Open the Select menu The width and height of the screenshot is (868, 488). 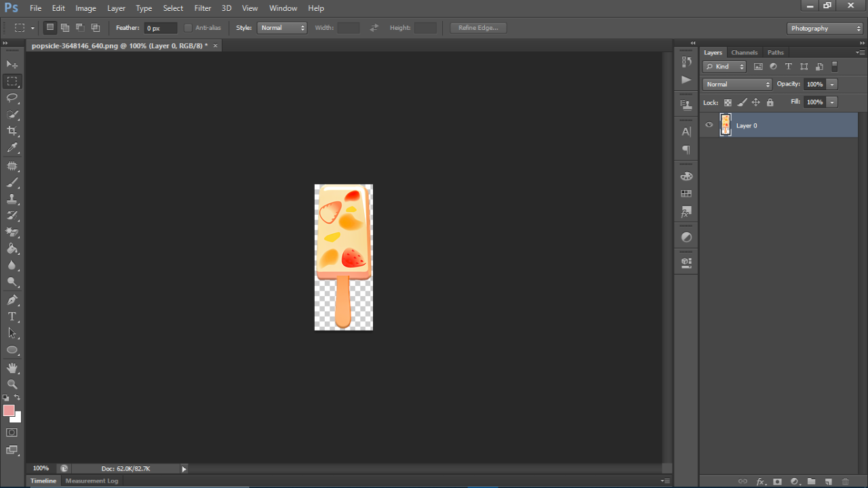173,8
